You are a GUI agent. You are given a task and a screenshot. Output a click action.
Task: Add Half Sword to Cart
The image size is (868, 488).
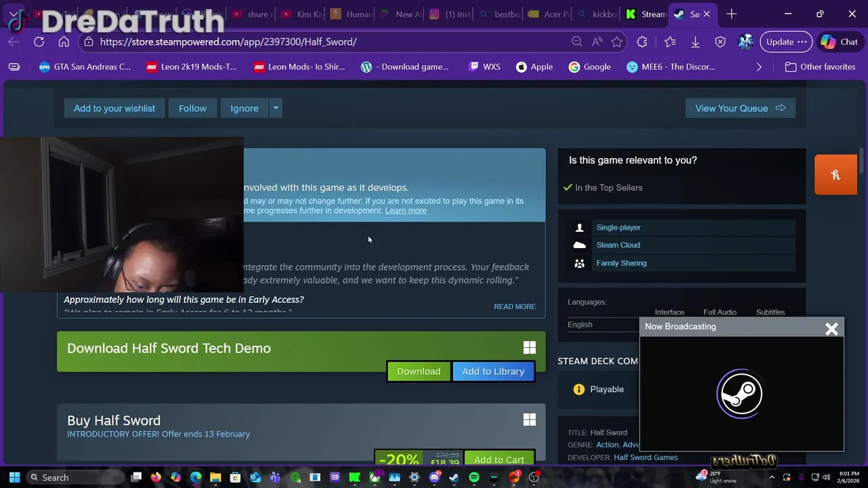click(499, 460)
